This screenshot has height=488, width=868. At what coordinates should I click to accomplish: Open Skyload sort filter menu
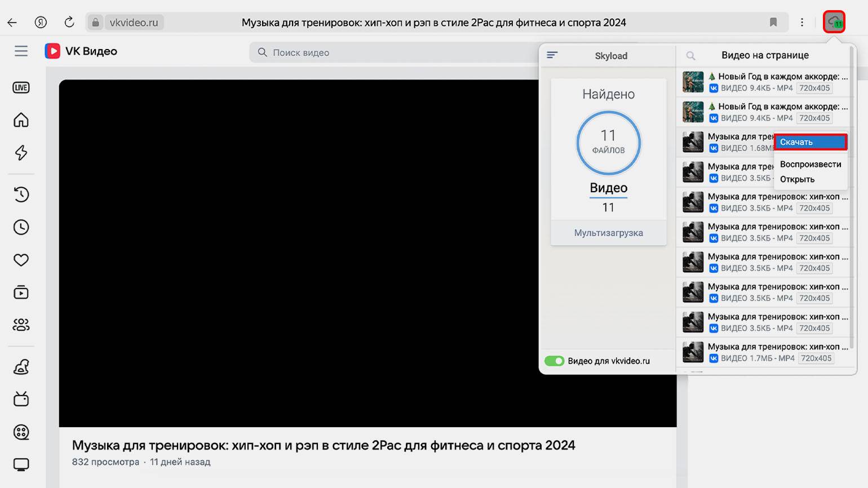click(x=552, y=55)
